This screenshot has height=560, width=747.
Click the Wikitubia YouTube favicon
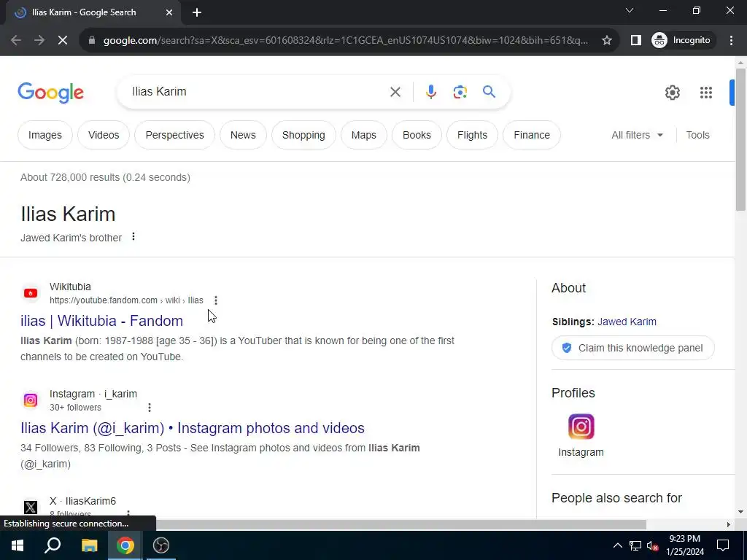click(x=31, y=293)
